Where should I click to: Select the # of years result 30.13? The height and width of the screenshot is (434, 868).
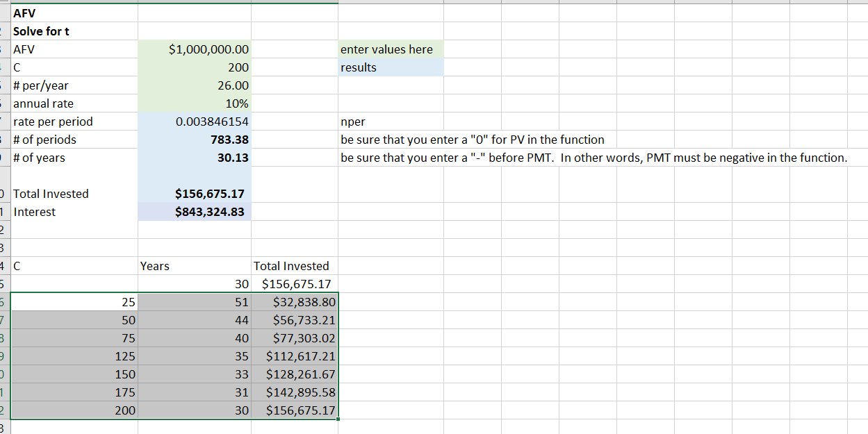point(195,158)
